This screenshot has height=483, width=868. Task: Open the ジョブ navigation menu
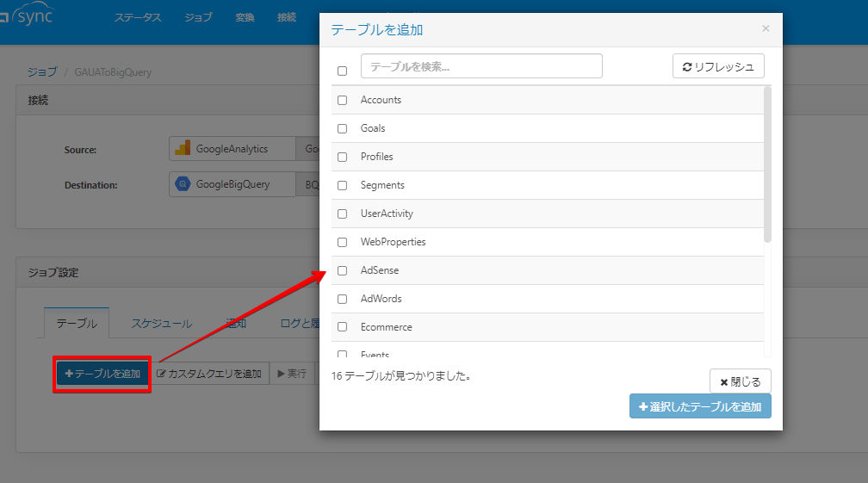[x=198, y=17]
